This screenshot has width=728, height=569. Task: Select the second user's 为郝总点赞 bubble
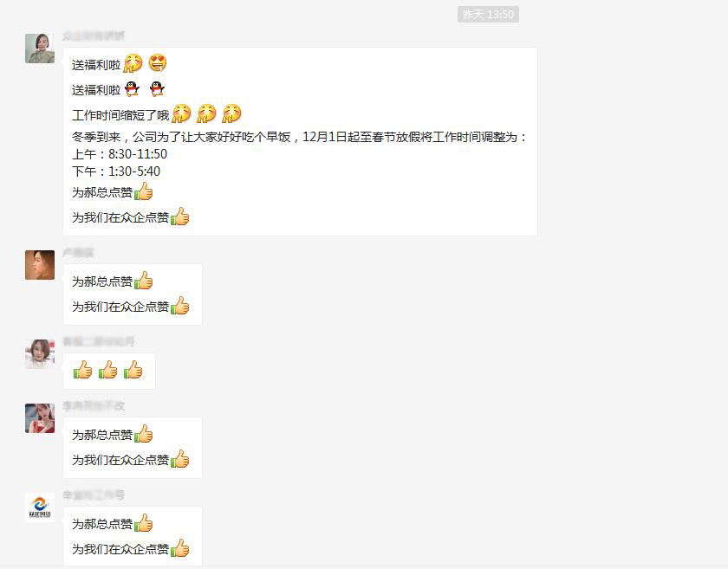(133, 294)
